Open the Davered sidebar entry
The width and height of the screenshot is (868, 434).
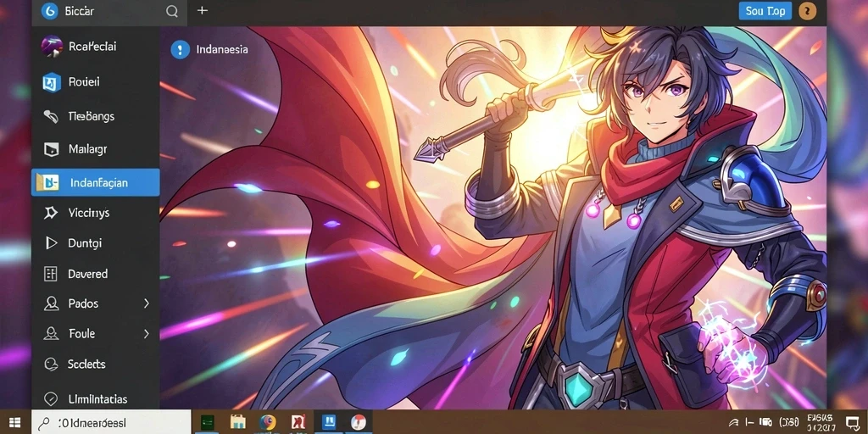pyautogui.click(x=95, y=274)
